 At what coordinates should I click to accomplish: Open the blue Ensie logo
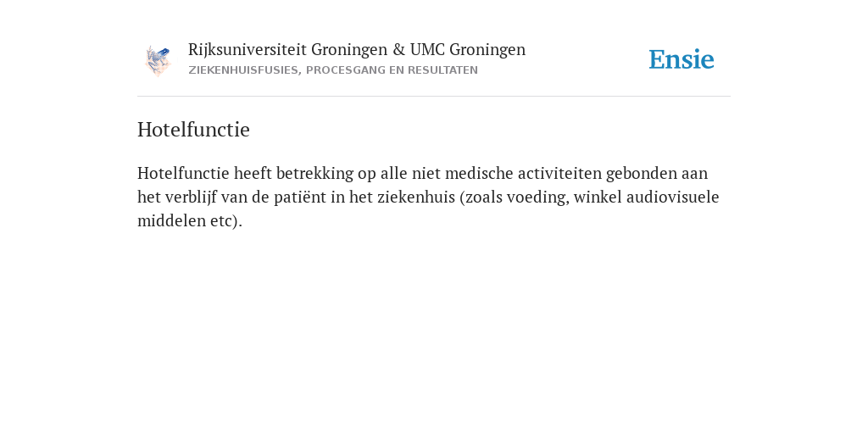pos(682,59)
